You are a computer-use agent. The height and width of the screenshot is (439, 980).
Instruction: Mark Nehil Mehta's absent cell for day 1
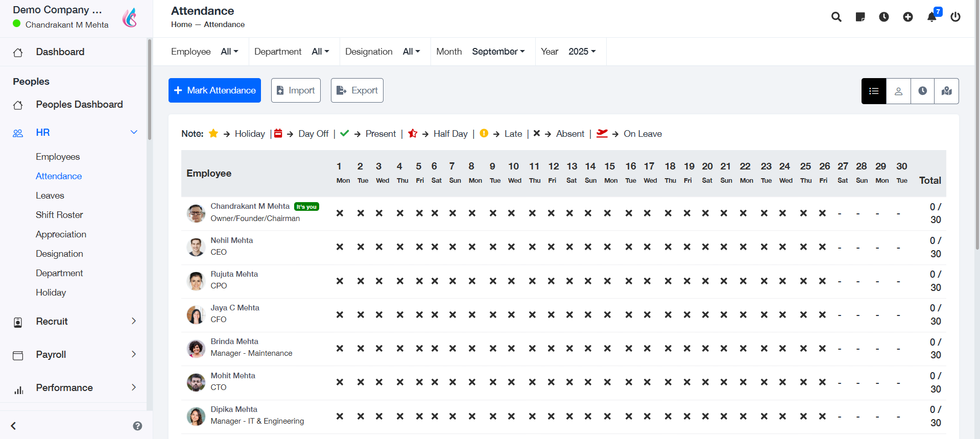point(340,247)
